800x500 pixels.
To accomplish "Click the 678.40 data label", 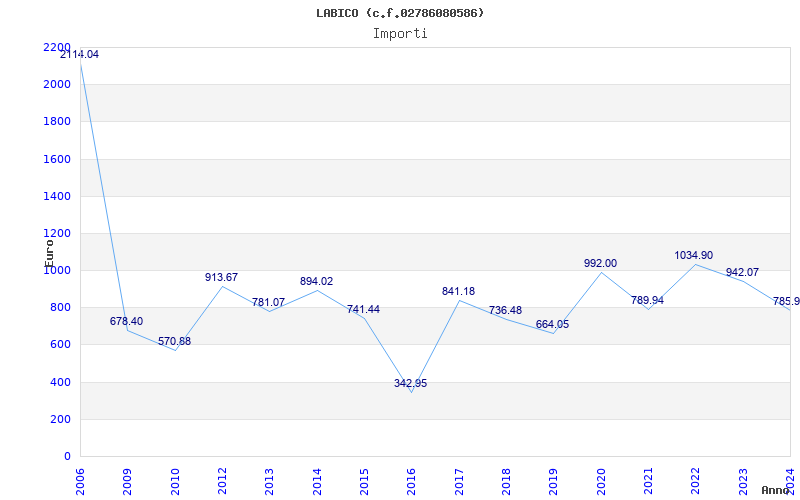I will coord(127,321).
